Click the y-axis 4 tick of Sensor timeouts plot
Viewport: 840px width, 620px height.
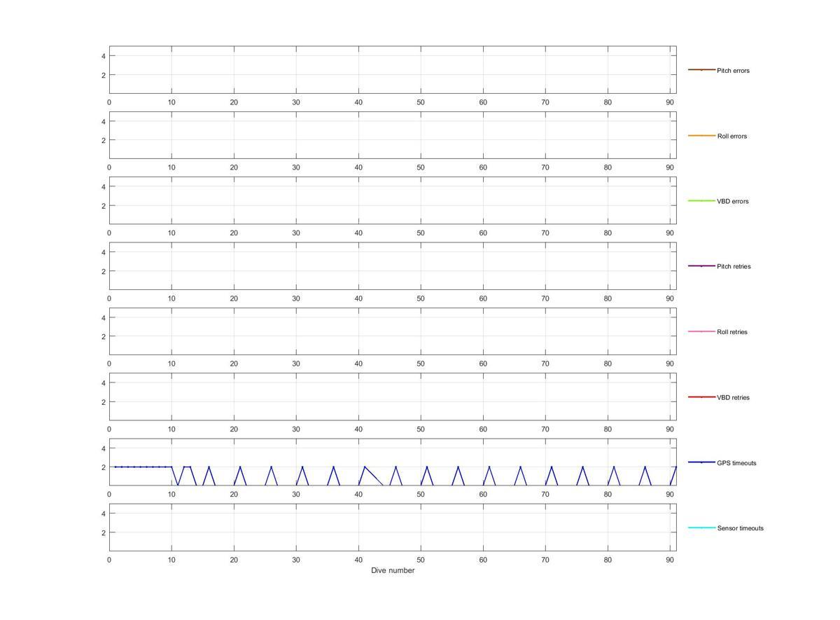tap(103, 514)
